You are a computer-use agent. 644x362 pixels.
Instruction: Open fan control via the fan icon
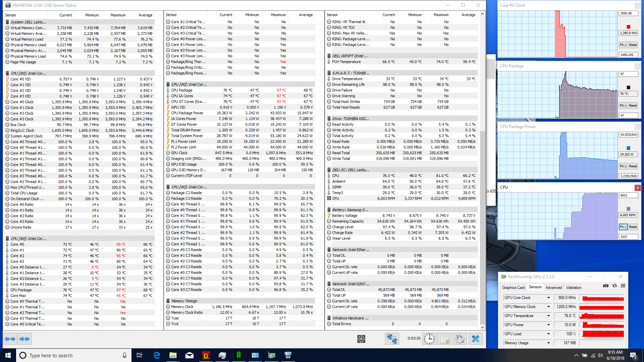[x=361, y=339]
